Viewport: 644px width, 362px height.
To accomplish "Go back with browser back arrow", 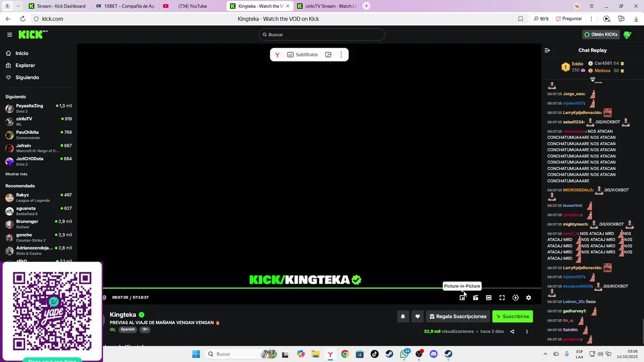I will point(8,19).
